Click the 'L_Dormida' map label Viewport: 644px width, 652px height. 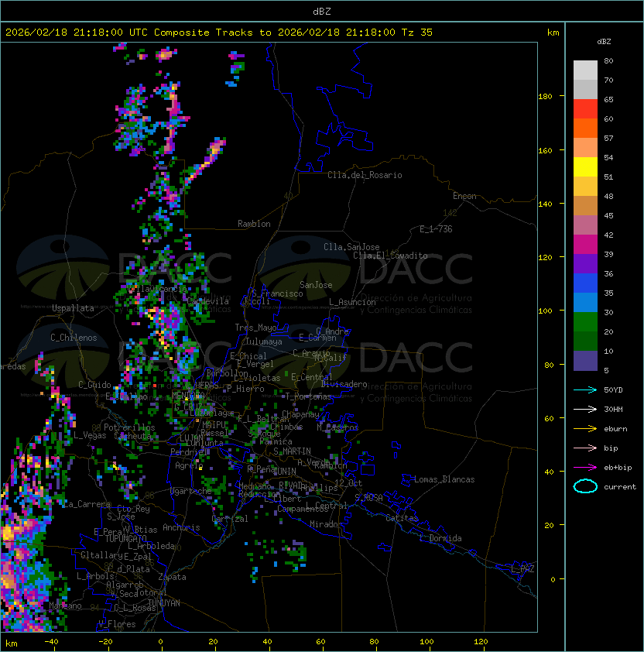pyautogui.click(x=440, y=538)
